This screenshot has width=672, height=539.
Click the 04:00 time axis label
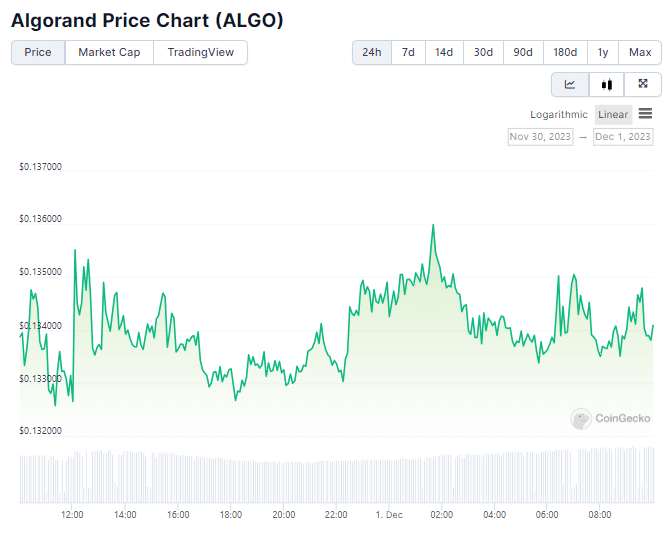point(495,515)
